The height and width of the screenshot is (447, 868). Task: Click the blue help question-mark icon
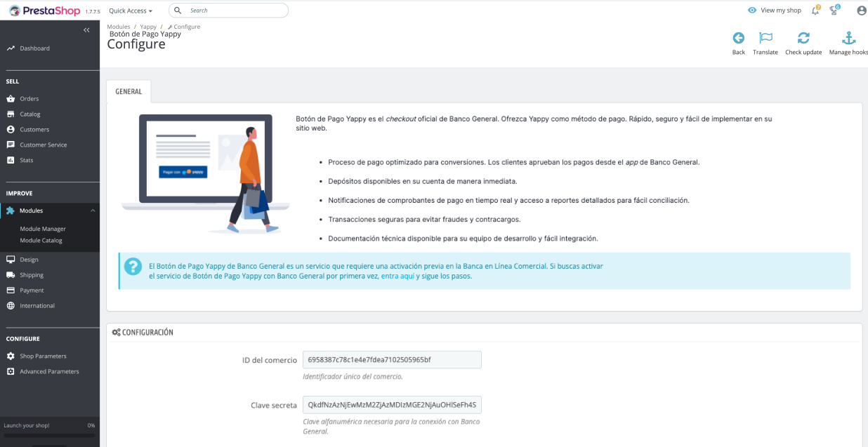tap(133, 267)
